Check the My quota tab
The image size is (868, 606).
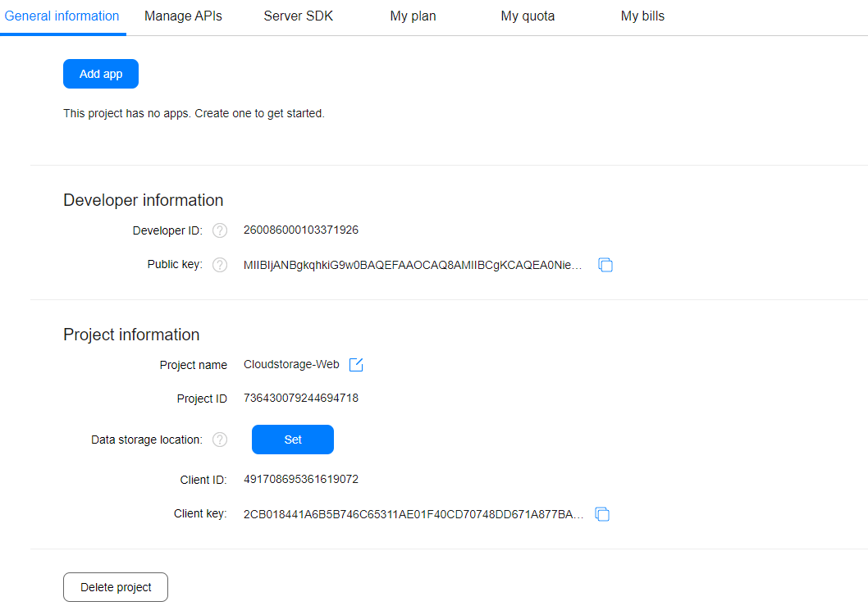pyautogui.click(x=528, y=16)
